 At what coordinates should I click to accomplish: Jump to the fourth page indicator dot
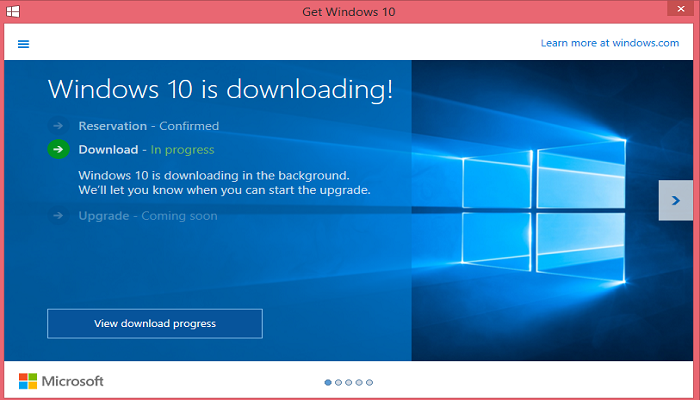(x=359, y=382)
